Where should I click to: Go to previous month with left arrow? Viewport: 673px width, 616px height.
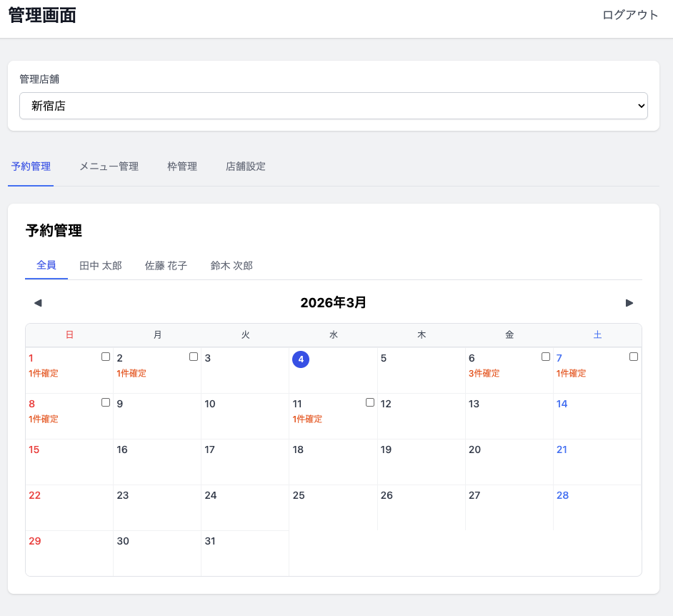(38, 303)
